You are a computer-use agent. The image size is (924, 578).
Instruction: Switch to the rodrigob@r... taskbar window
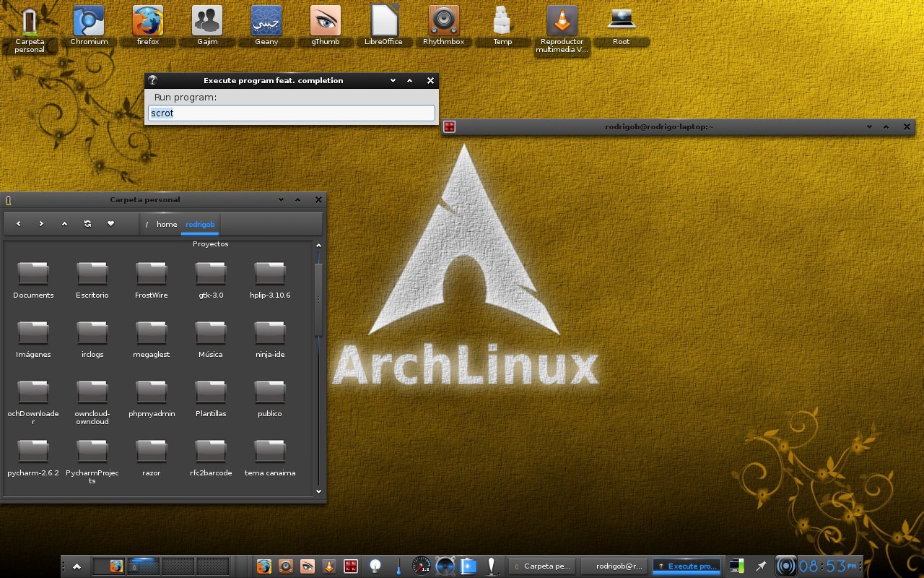(614, 566)
